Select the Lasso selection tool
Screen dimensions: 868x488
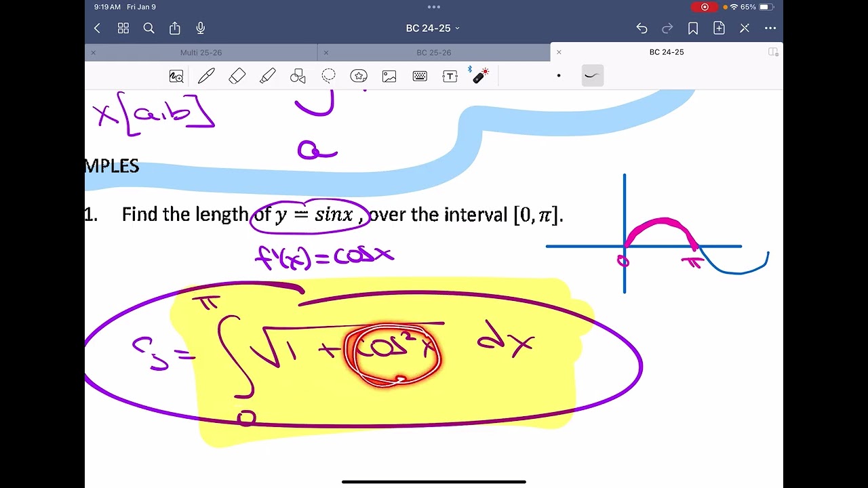pyautogui.click(x=328, y=76)
